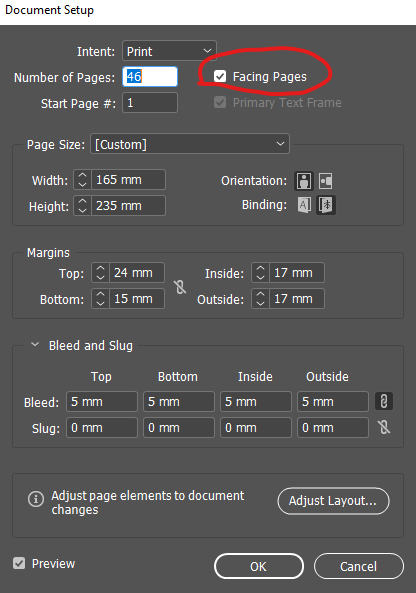
Task: Click the Cancel button
Action: [x=359, y=566]
